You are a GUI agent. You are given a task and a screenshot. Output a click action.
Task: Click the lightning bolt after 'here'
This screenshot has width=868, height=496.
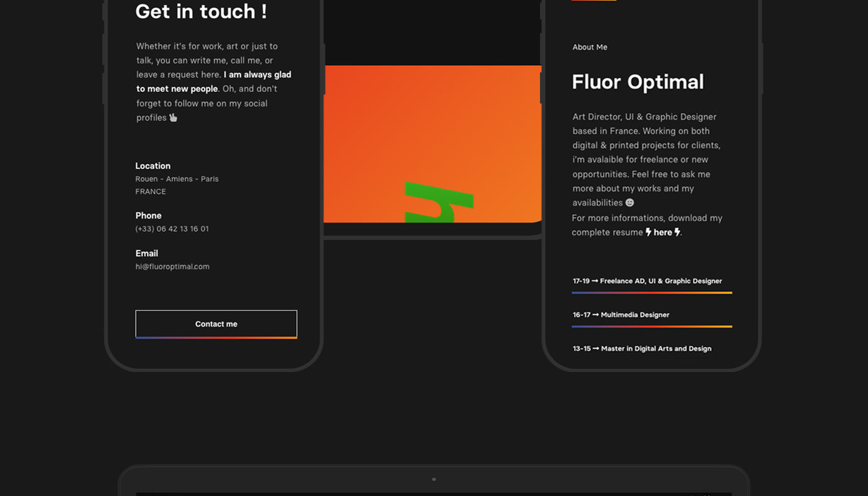click(x=677, y=232)
